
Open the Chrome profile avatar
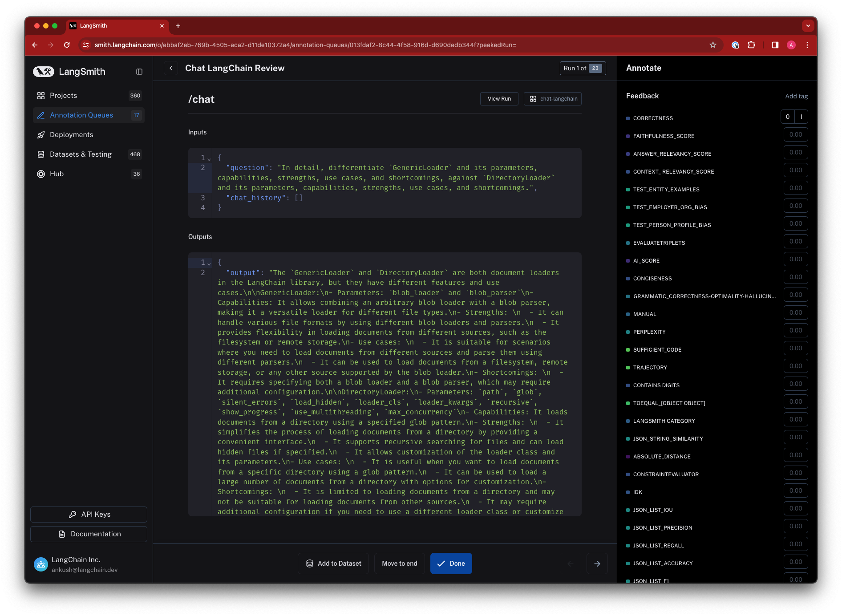click(x=791, y=45)
